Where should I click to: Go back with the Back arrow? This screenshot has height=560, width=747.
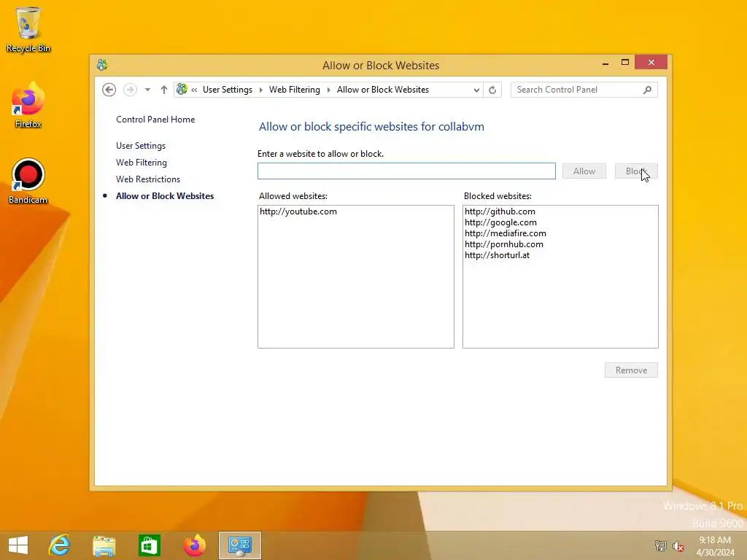(x=109, y=90)
